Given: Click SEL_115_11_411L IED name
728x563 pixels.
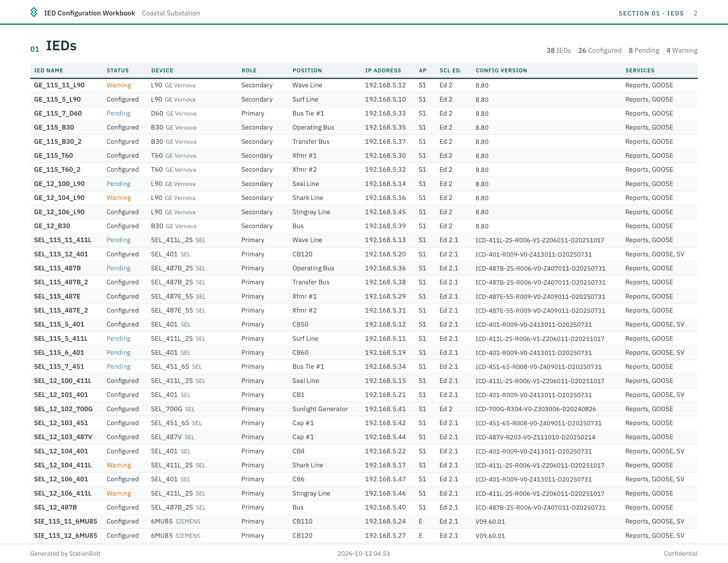Looking at the screenshot, I should coord(63,240).
